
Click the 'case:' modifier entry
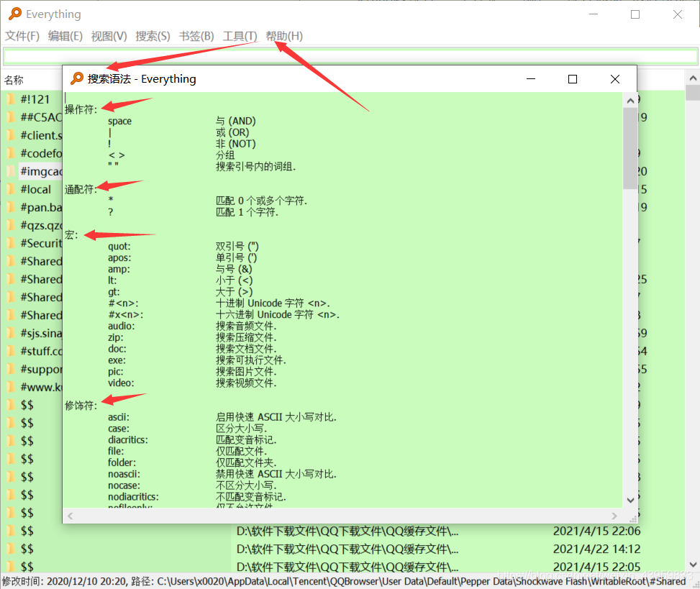coord(119,429)
